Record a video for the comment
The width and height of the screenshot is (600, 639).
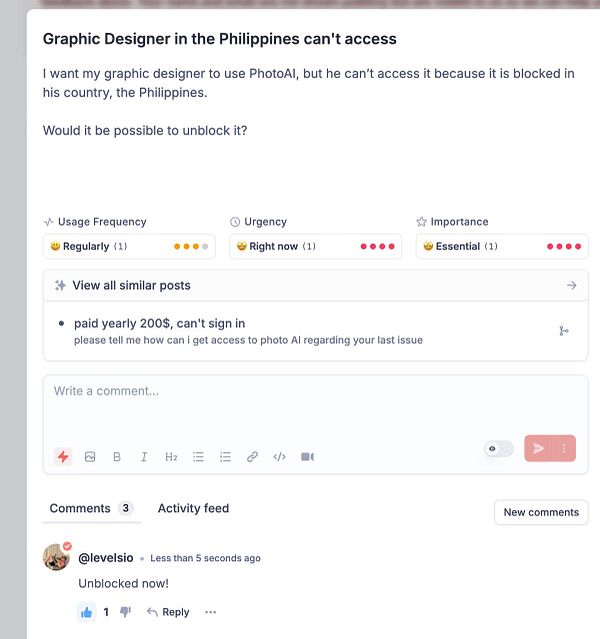click(x=307, y=457)
